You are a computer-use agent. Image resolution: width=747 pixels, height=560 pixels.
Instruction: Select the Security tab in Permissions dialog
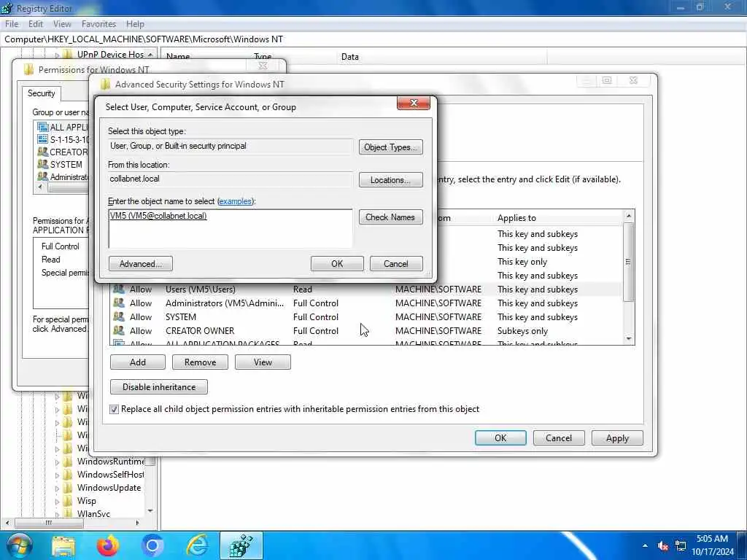(41, 93)
